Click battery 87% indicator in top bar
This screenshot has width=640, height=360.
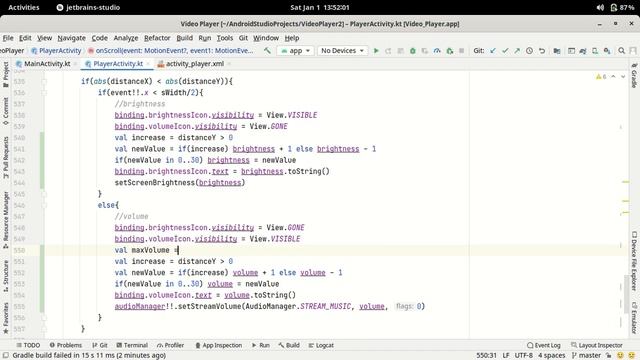[622, 7]
